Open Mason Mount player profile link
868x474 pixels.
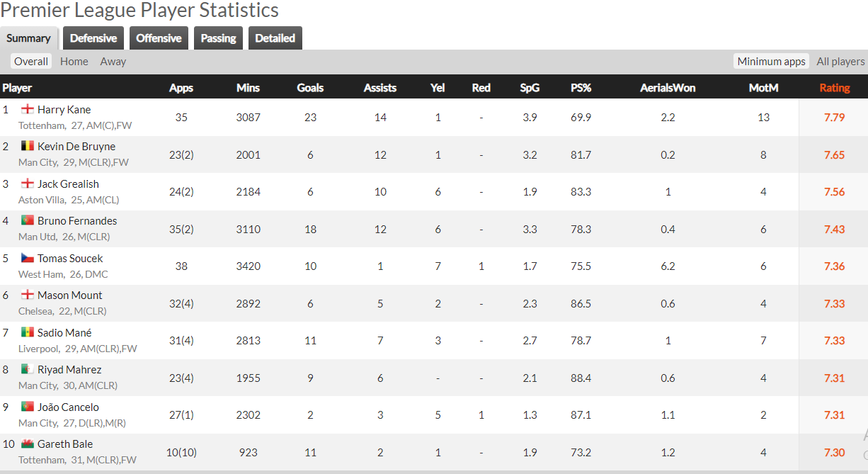click(x=69, y=295)
